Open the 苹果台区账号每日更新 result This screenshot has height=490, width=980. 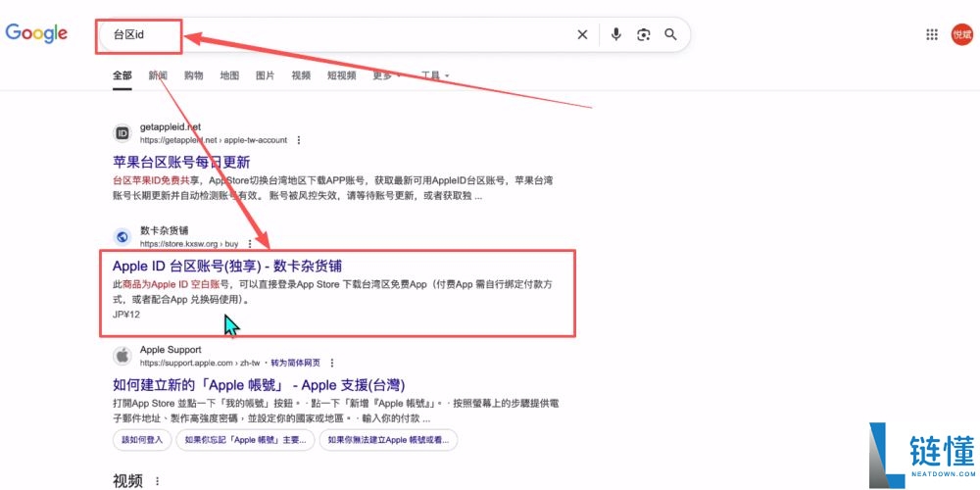click(181, 162)
